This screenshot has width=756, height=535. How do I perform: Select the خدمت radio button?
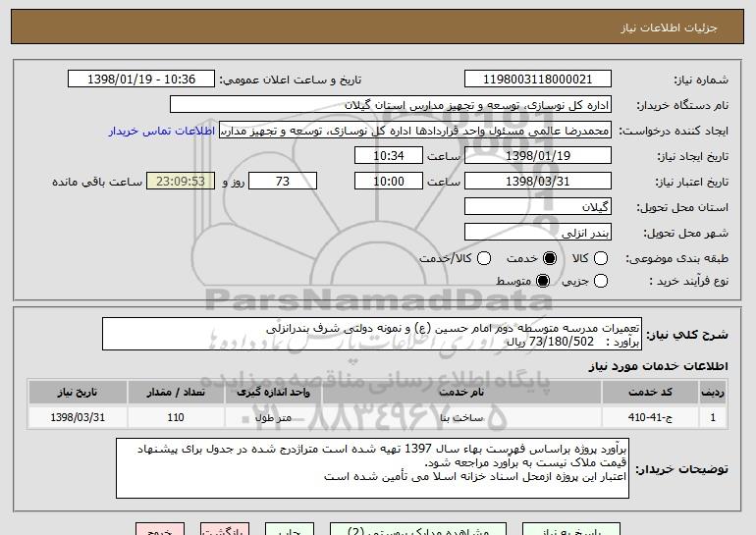550,258
